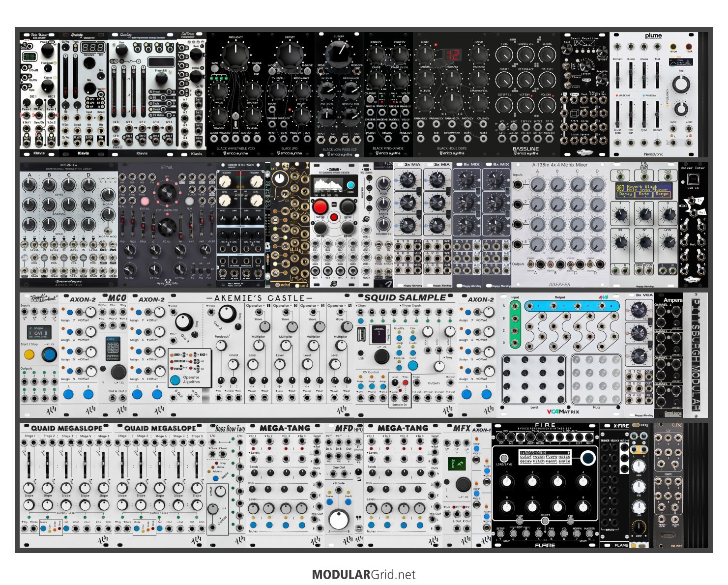Click the large red button on Zadar
728x585 pixels.
(x=321, y=207)
